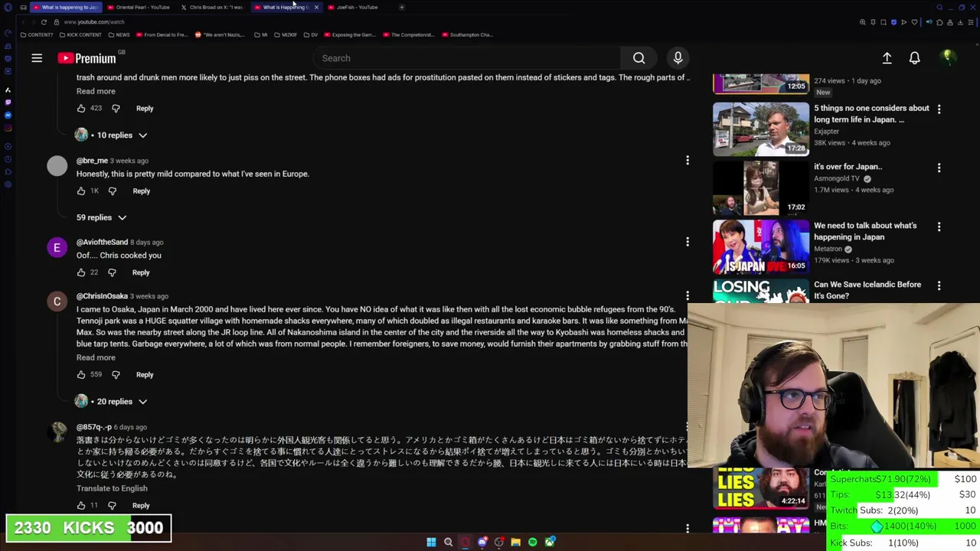Open 'it's over for Japan' video thumbnail
Screen dimensions: 980x551
coord(761,187)
